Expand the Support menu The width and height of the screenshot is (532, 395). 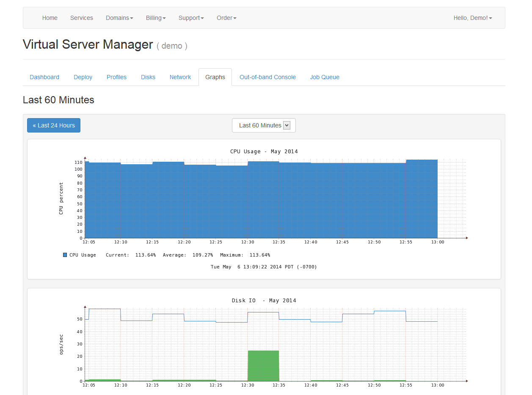[191, 18]
